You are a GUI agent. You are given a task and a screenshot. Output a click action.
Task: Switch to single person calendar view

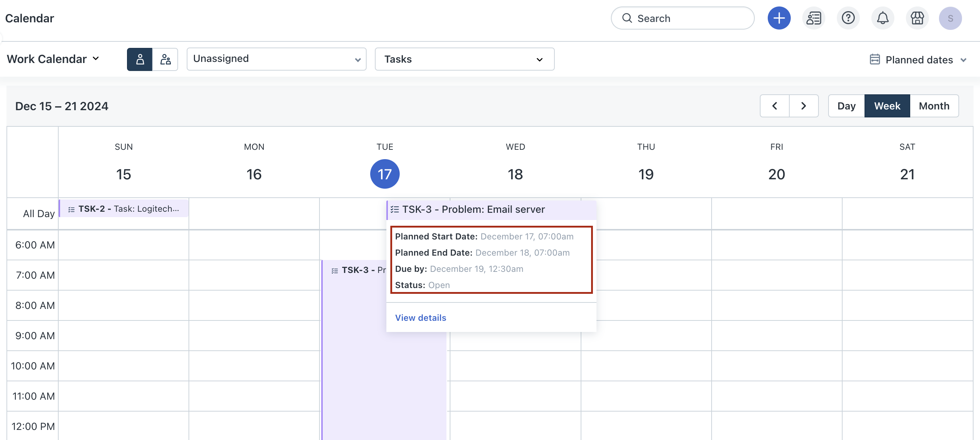click(140, 59)
